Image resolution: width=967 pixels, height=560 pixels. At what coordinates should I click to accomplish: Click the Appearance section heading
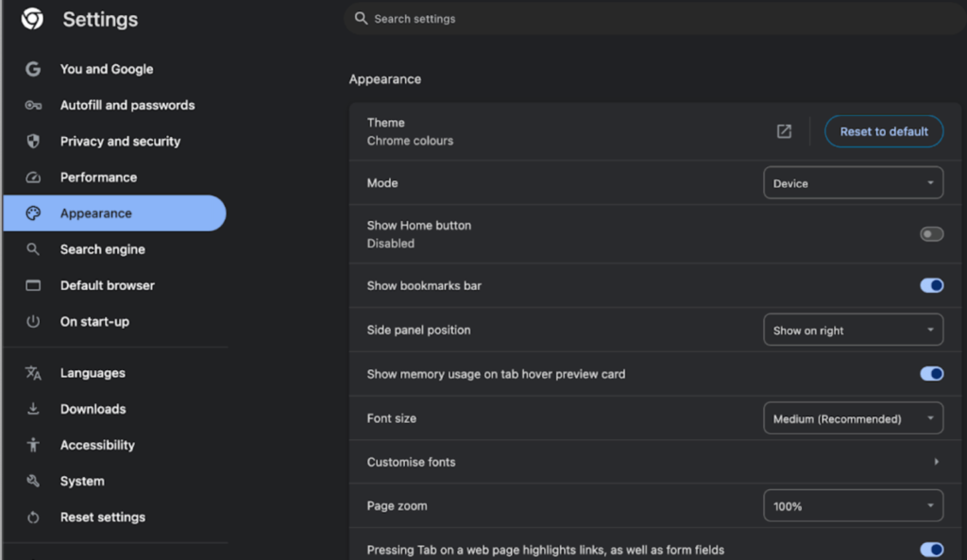coord(385,79)
